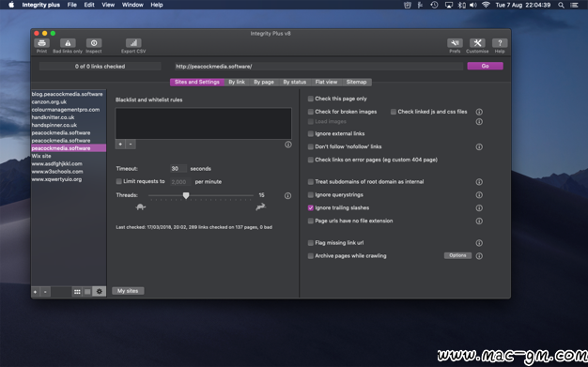The width and height of the screenshot is (588, 367).
Task: Click the volume icon in menu bar
Action: coord(473,5)
